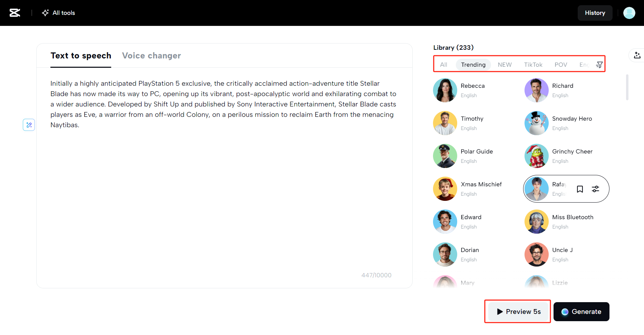Choose the Rebecca voice avatar
644x335 pixels.
pyautogui.click(x=445, y=90)
